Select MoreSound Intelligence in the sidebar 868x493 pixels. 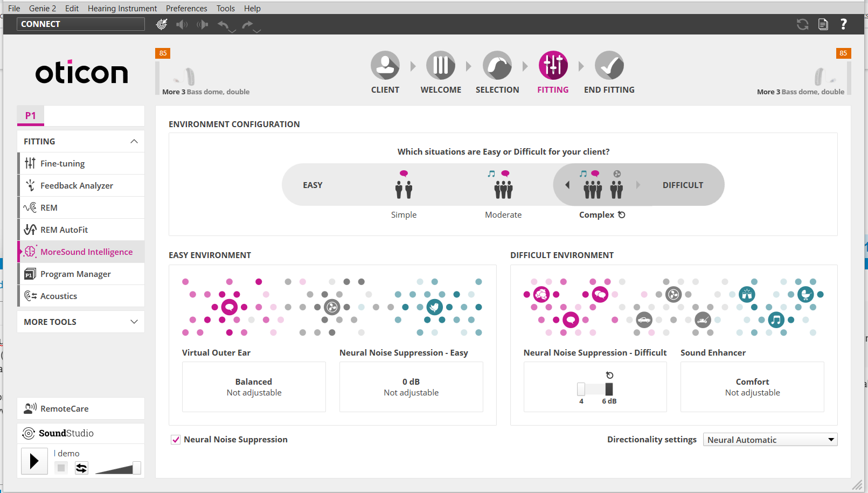81,252
